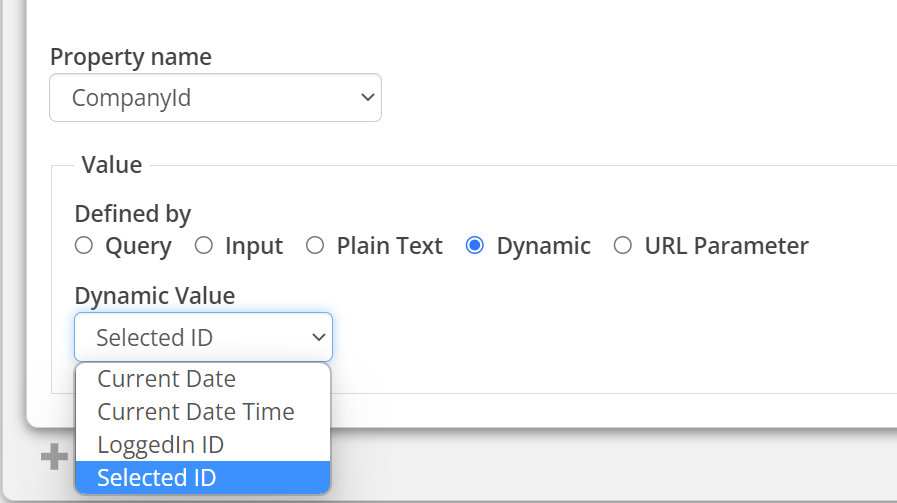Click the 'Value' group legend
897x503 pixels.
click(112, 165)
